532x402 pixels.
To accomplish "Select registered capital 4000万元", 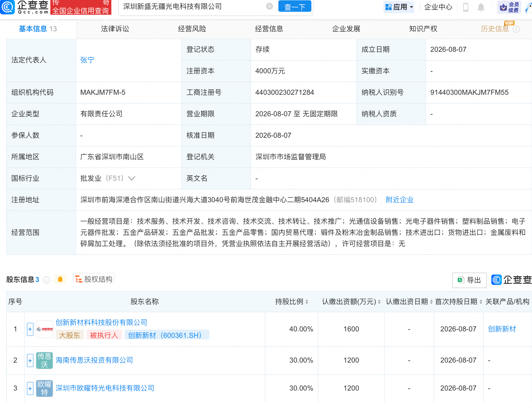I will (270, 71).
